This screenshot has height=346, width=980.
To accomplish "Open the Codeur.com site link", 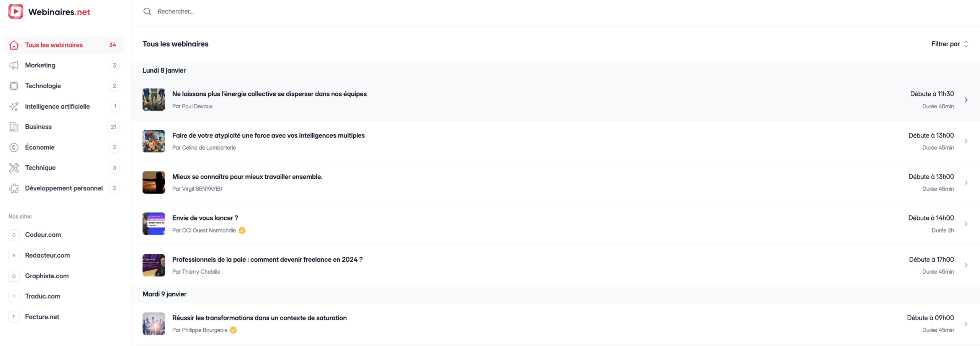I will click(43, 235).
